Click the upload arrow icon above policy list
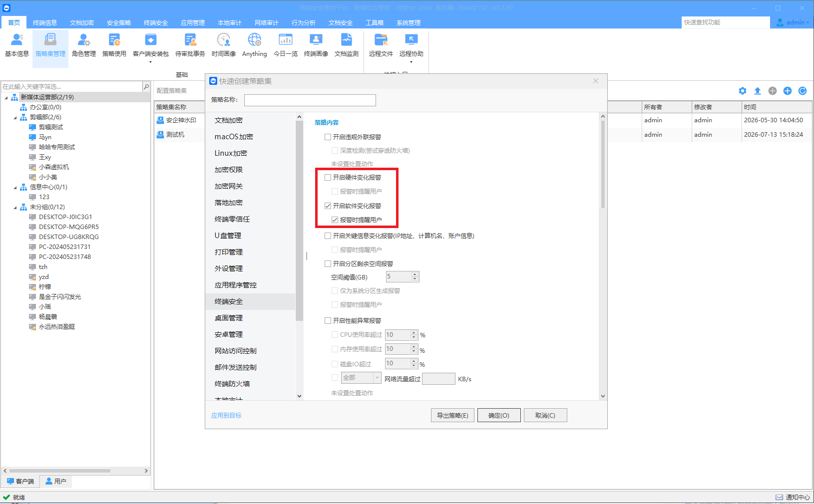This screenshot has width=814, height=504. (x=758, y=91)
